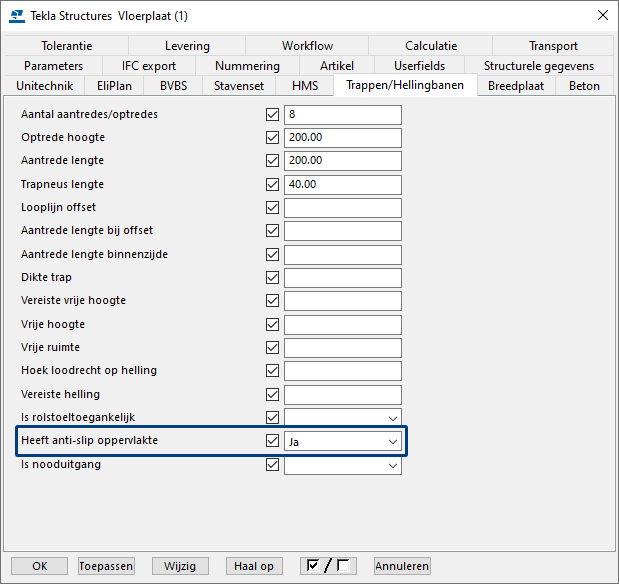This screenshot has width=619, height=584.
Task: Switch to the Breedplaat tab
Action: [515, 86]
